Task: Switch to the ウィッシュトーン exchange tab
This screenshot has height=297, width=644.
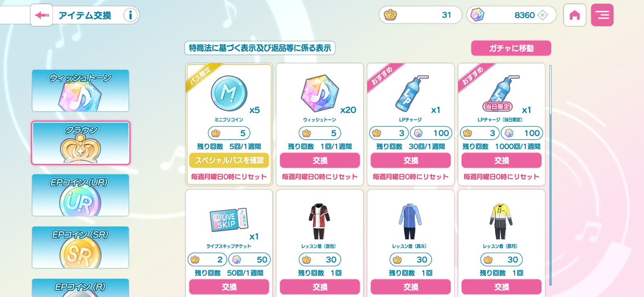Action: coord(80,91)
